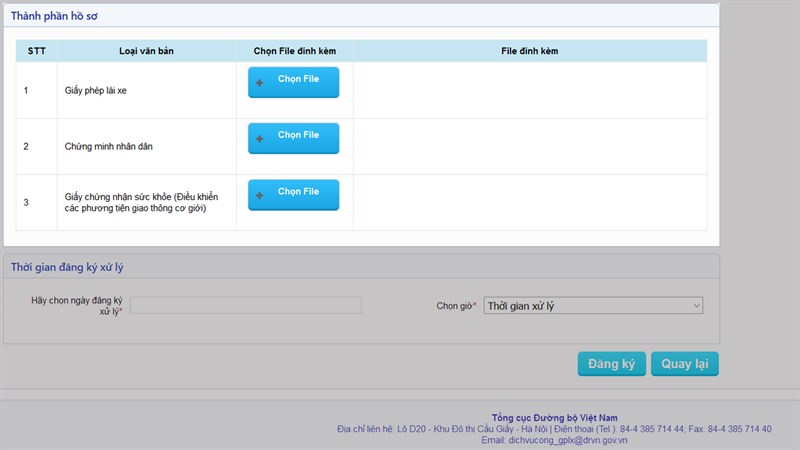
Task: Click the empty attachment cell for Giấy phép lái xe
Action: 529,91
